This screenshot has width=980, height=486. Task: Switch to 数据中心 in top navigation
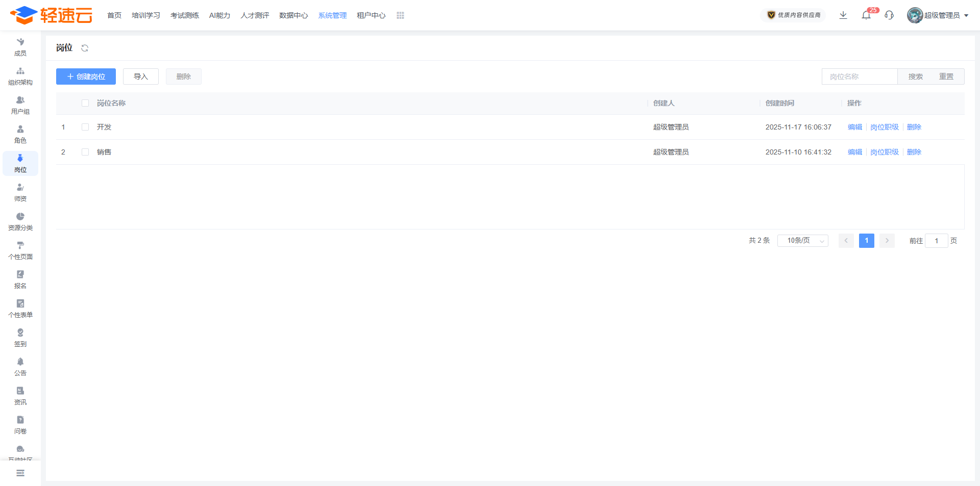pos(293,15)
